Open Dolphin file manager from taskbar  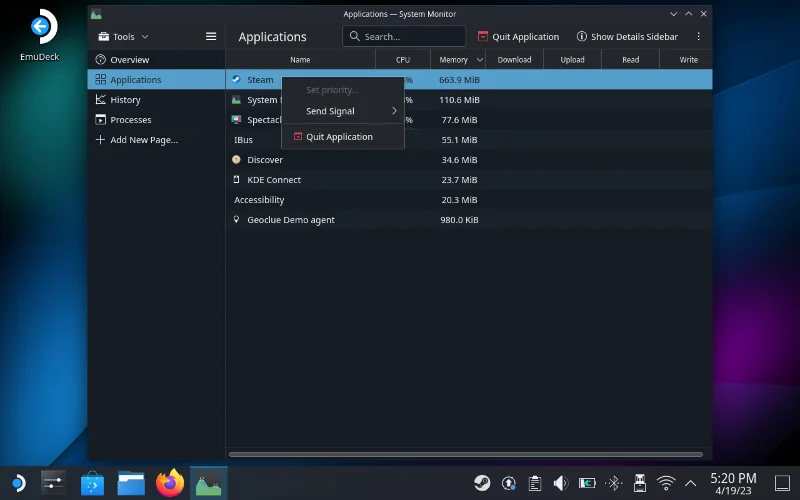tap(131, 483)
